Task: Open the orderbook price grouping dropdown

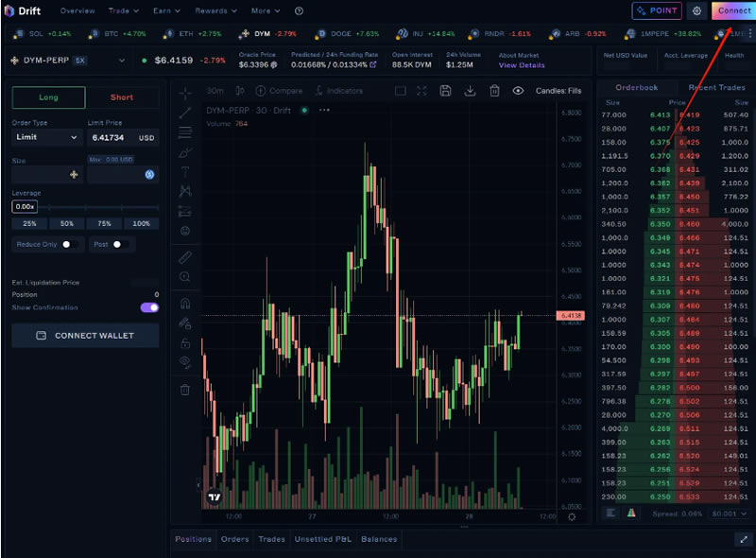Action: (728, 513)
